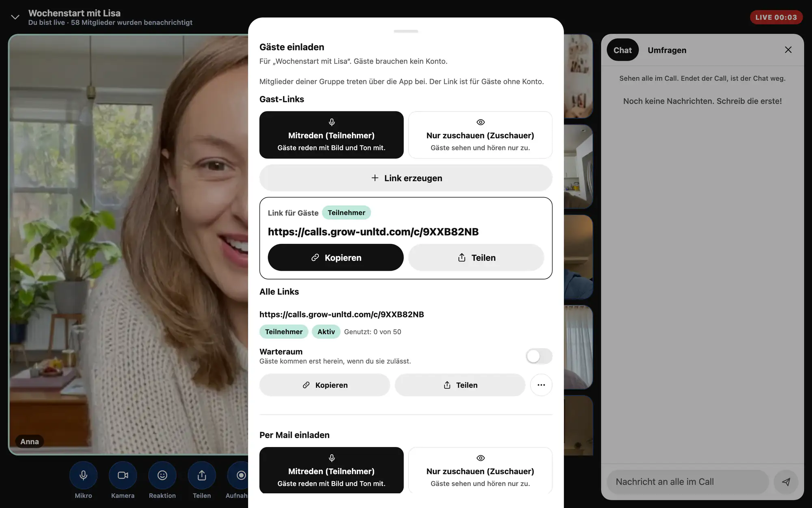
Task: Click Link erzeugen button
Action: click(406, 178)
